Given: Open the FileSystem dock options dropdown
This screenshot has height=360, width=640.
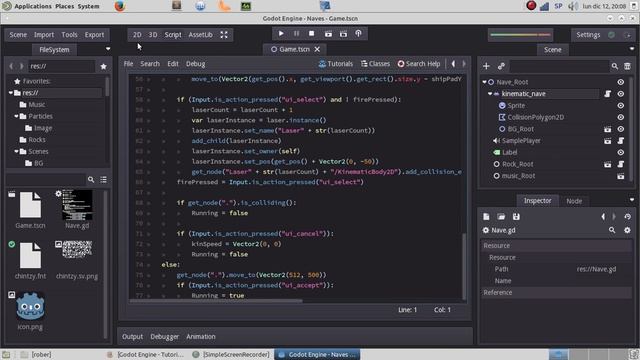Looking at the screenshot, I should coord(108,49).
